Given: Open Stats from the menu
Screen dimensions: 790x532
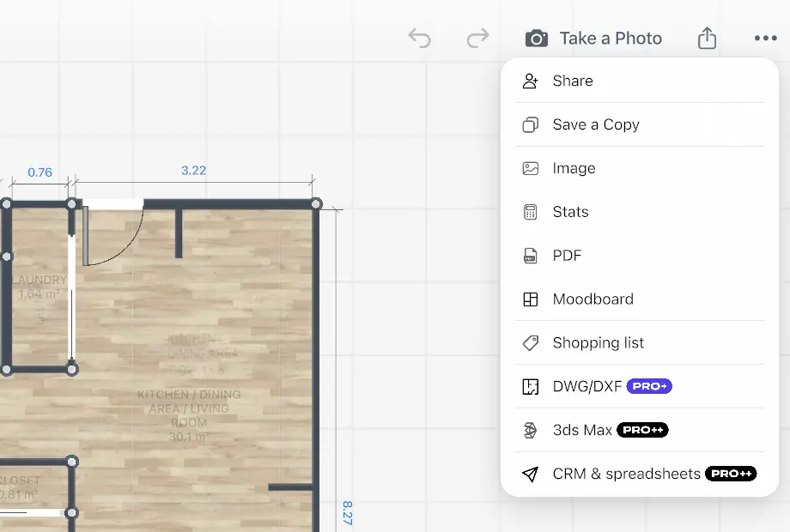Looking at the screenshot, I should [640, 212].
